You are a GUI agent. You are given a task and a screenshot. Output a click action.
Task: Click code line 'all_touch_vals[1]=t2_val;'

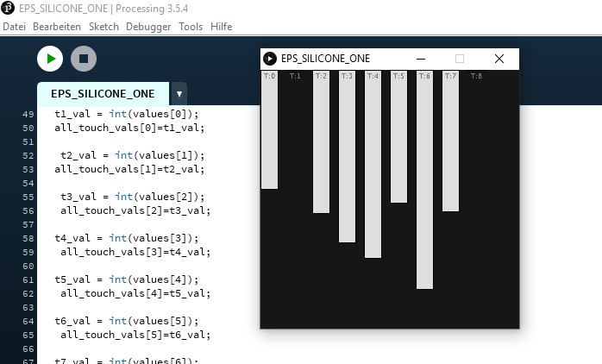129,169
